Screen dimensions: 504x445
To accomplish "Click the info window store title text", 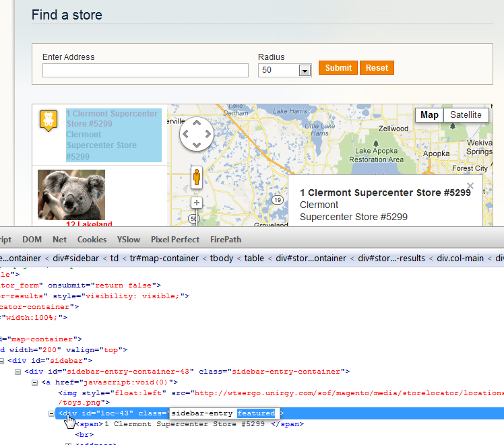I will click(385, 193).
